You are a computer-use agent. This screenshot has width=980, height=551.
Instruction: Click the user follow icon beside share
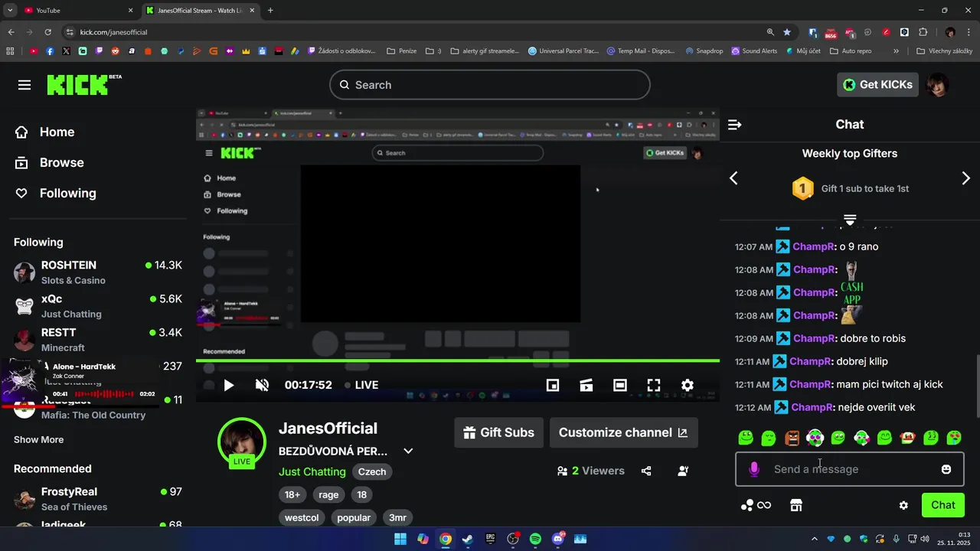[x=683, y=471]
